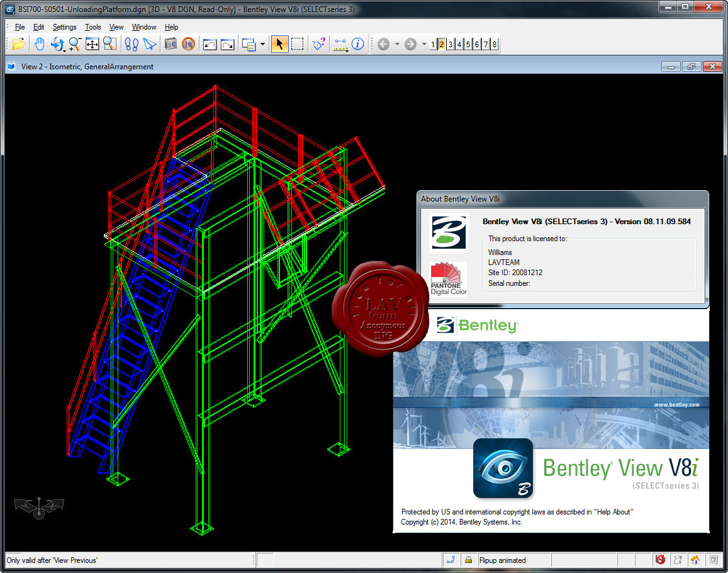Select the Walk tool footprints icon
The width and height of the screenshot is (728, 573).
(x=132, y=45)
